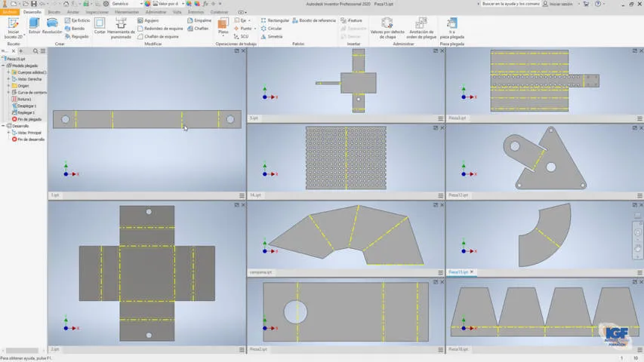Switch to the Herramientas ribbon tab

pos(127,12)
